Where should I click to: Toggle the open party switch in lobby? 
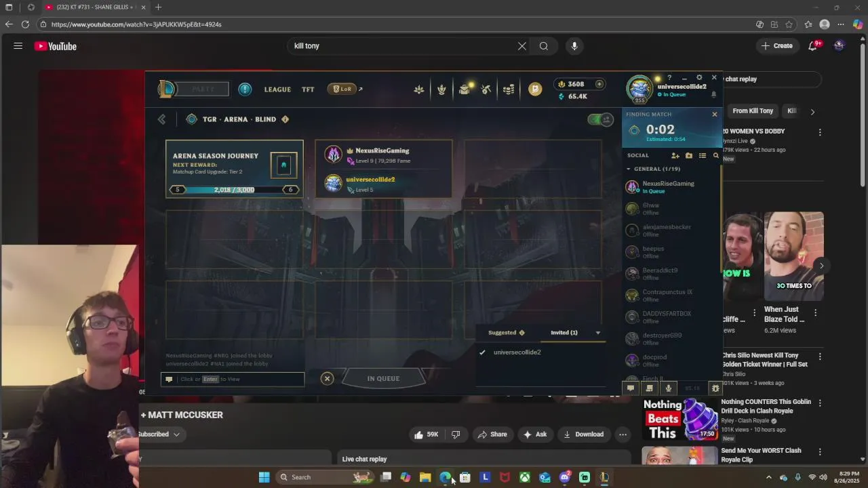tap(601, 120)
